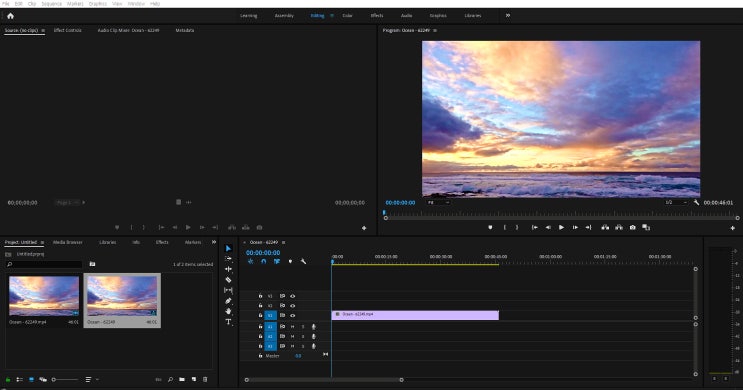Image resolution: width=743 pixels, height=390 pixels.
Task: Toggle V2 track output eye
Action: coord(293,306)
